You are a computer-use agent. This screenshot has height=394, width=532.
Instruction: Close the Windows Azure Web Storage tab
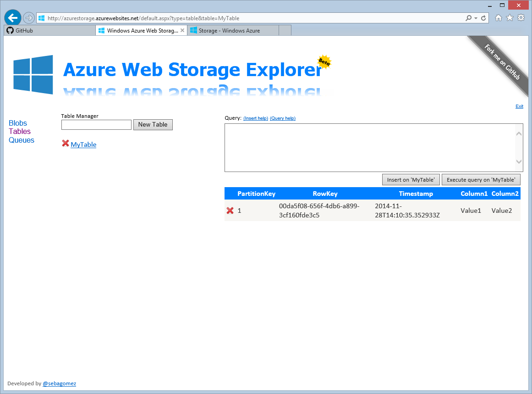click(182, 31)
